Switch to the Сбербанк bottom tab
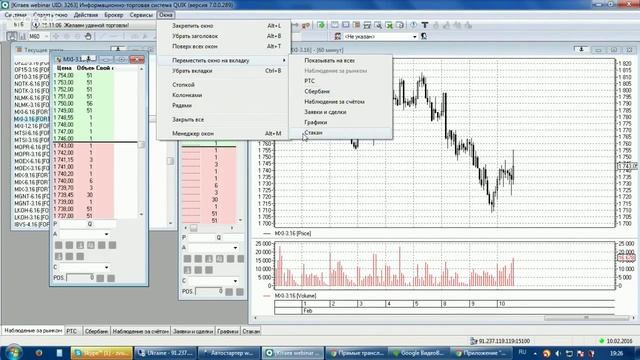 [x=96, y=331]
